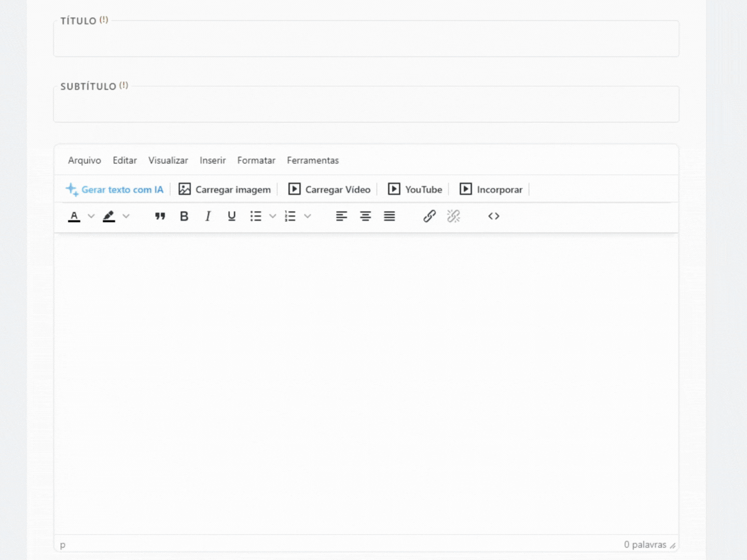Expand numbered list style dropdown

pyautogui.click(x=308, y=216)
